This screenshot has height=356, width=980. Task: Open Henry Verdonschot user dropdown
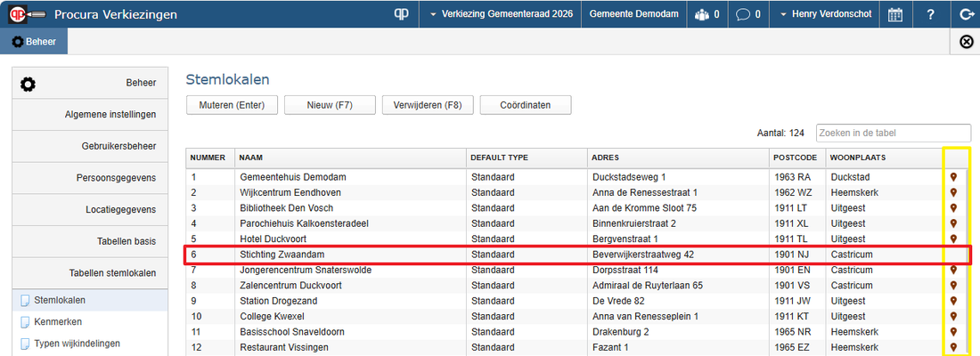(825, 14)
